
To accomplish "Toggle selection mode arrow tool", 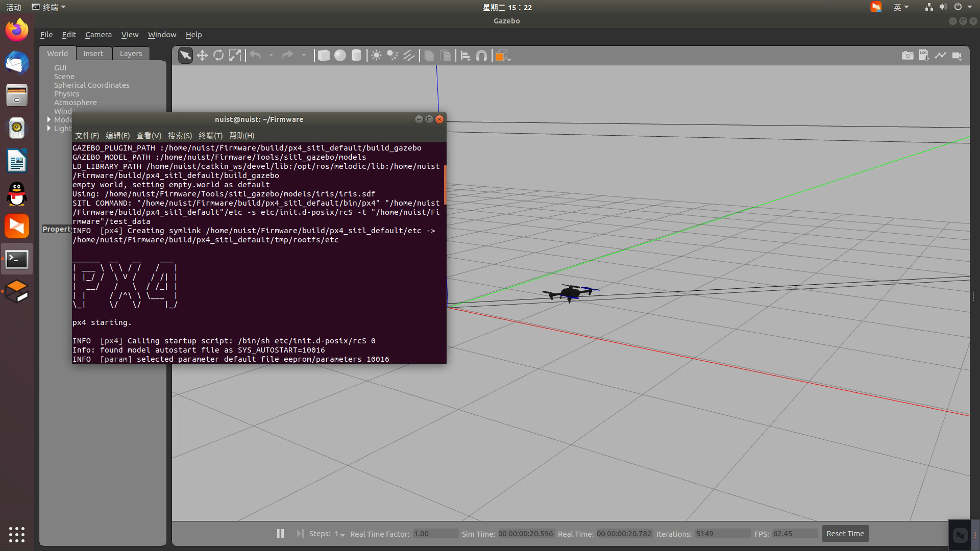I will click(x=185, y=56).
